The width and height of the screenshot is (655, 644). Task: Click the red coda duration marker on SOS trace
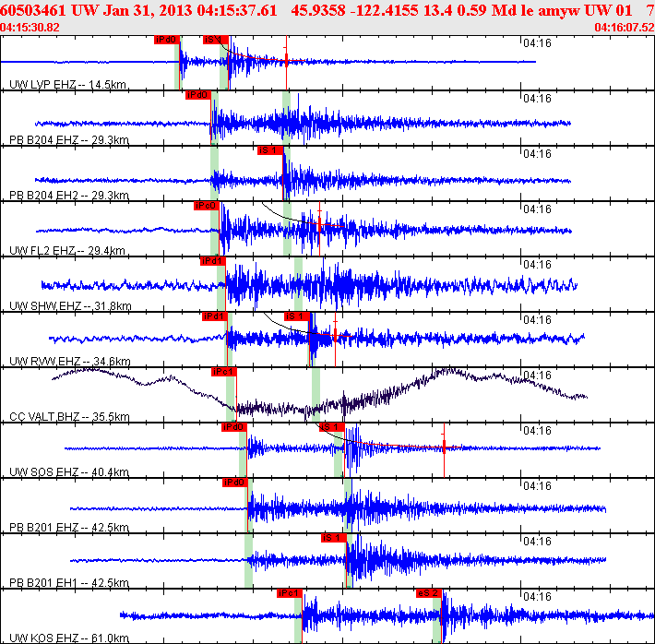click(x=444, y=447)
